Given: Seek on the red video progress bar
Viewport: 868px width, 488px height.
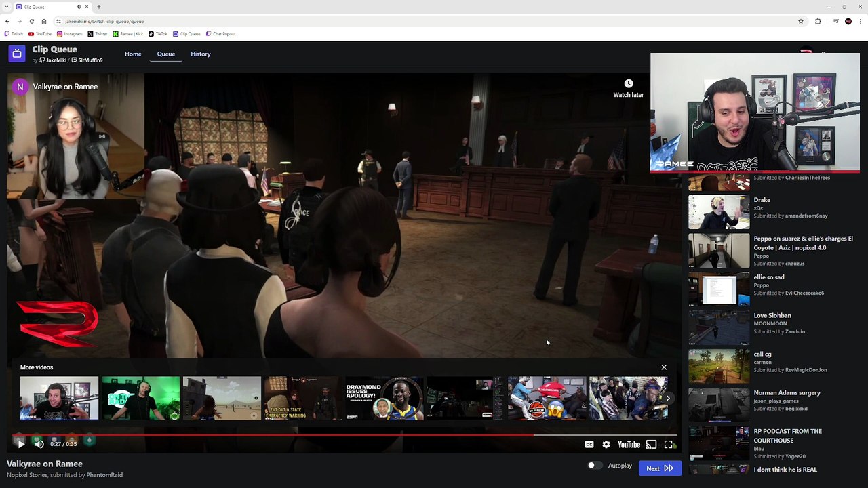Looking at the screenshot, I should (344, 435).
